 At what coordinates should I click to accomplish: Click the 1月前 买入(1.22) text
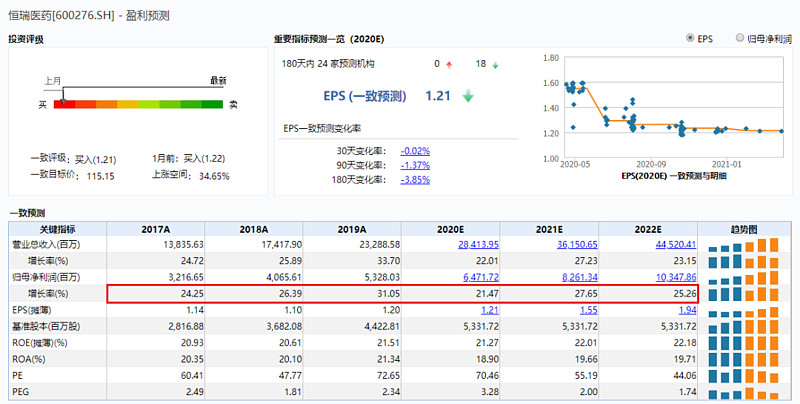[x=189, y=159]
